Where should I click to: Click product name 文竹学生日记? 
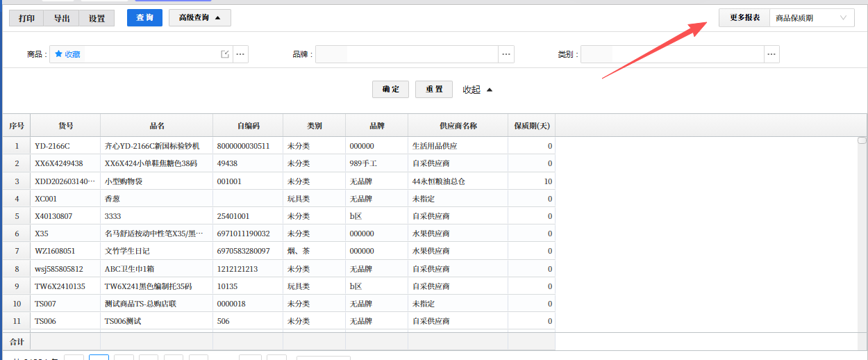[x=127, y=251]
